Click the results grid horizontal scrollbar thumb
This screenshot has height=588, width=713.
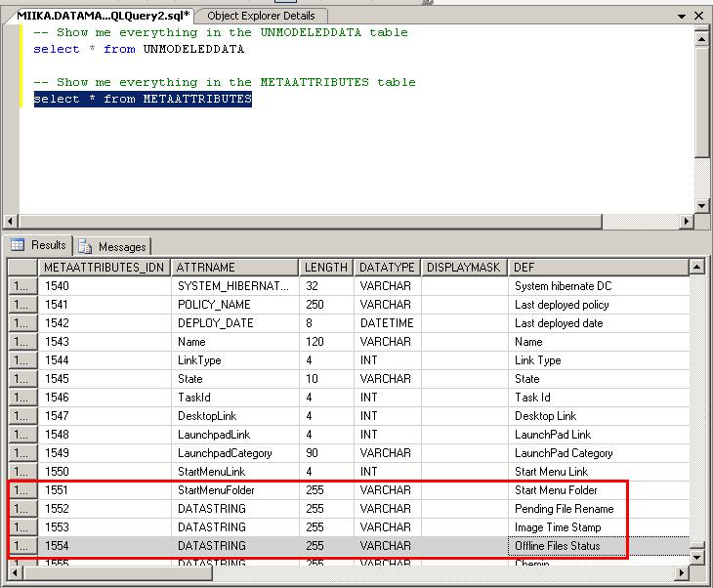(118, 573)
